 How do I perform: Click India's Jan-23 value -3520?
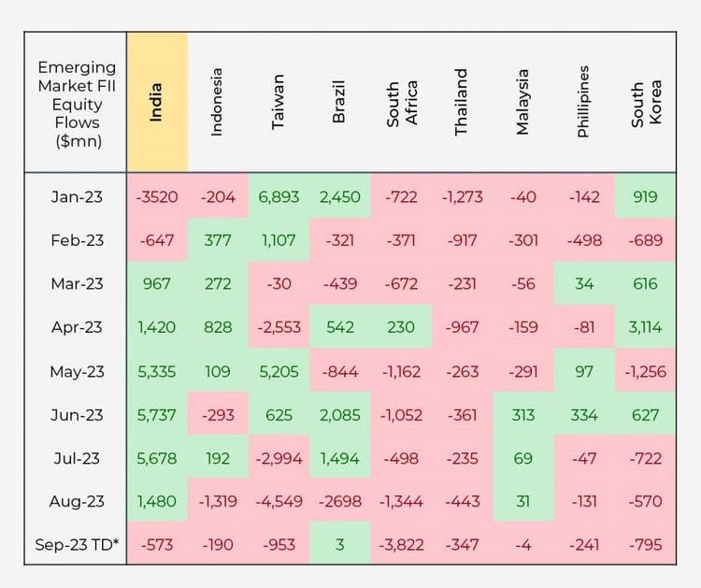156,196
